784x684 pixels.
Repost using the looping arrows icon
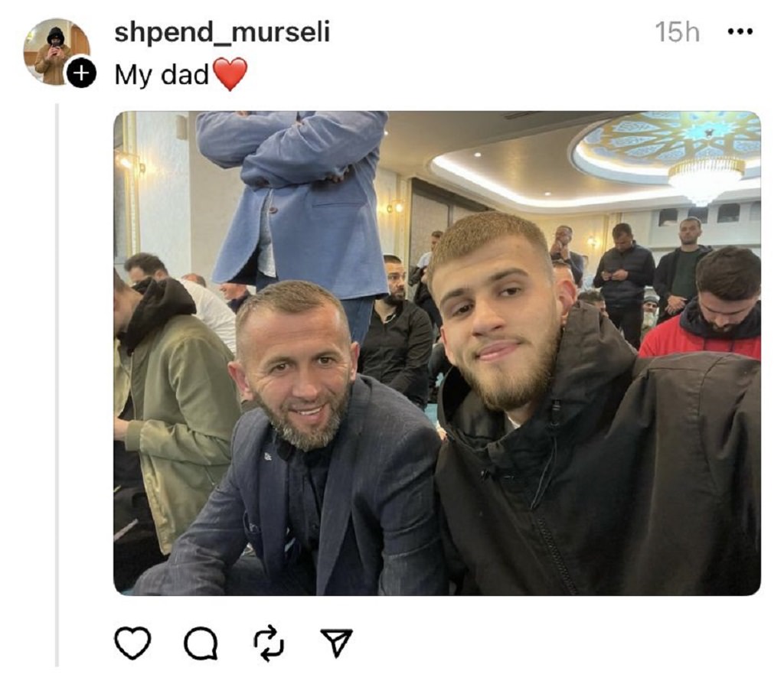coord(269,643)
